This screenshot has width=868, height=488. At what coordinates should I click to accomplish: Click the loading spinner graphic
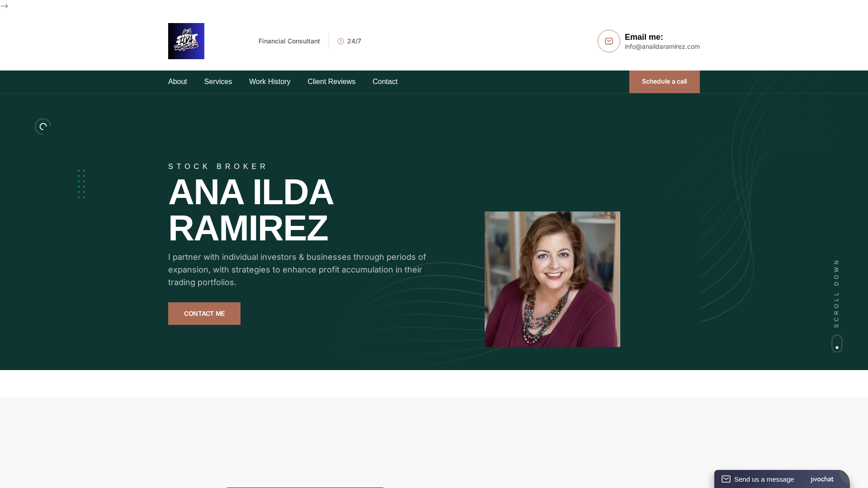(x=42, y=126)
